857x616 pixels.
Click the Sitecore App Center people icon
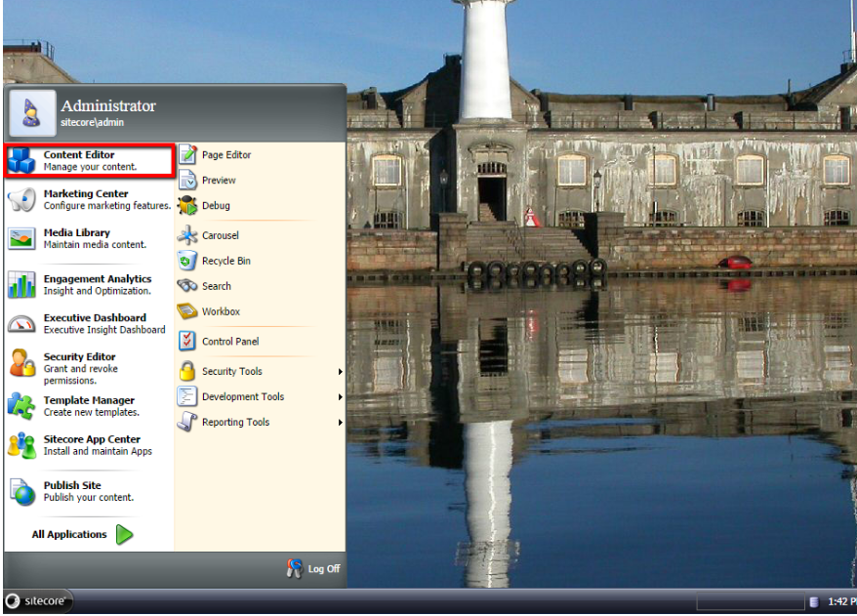21,445
